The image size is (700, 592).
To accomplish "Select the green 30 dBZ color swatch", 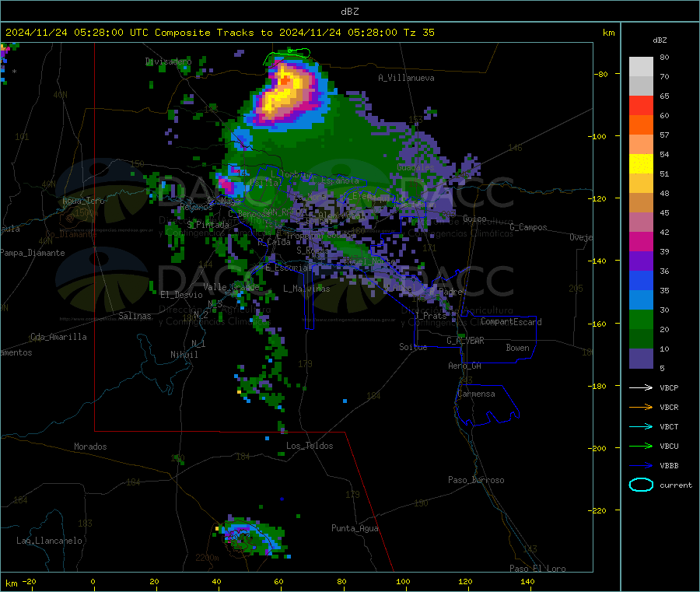I will [641, 319].
